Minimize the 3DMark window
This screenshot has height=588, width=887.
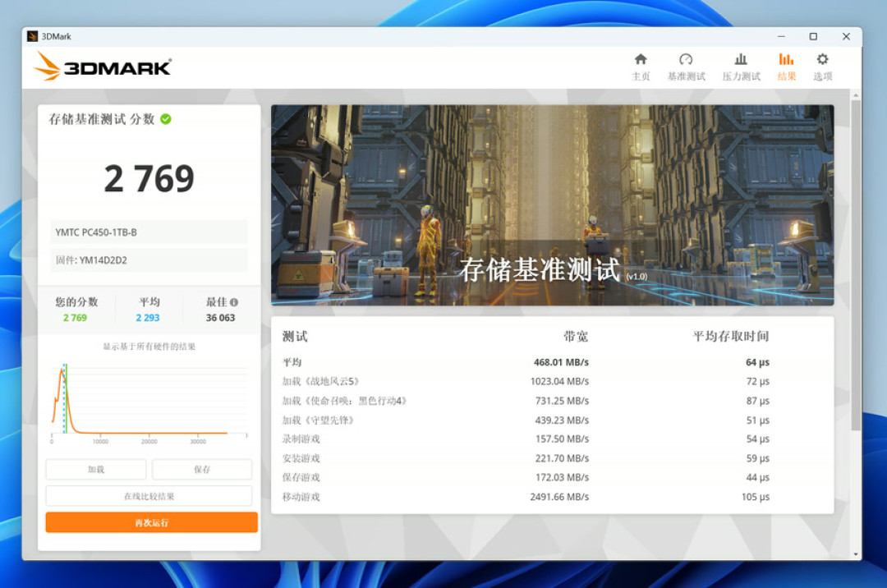pyautogui.click(x=781, y=36)
